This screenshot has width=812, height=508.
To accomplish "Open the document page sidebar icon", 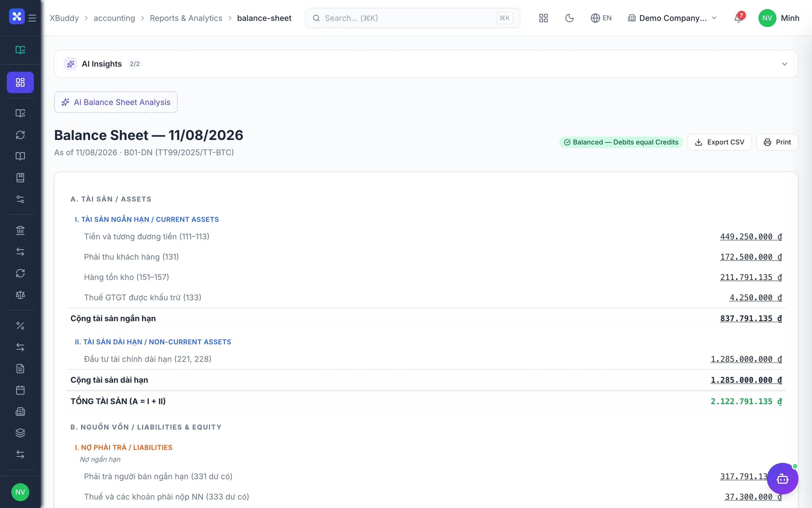I will [x=20, y=369].
